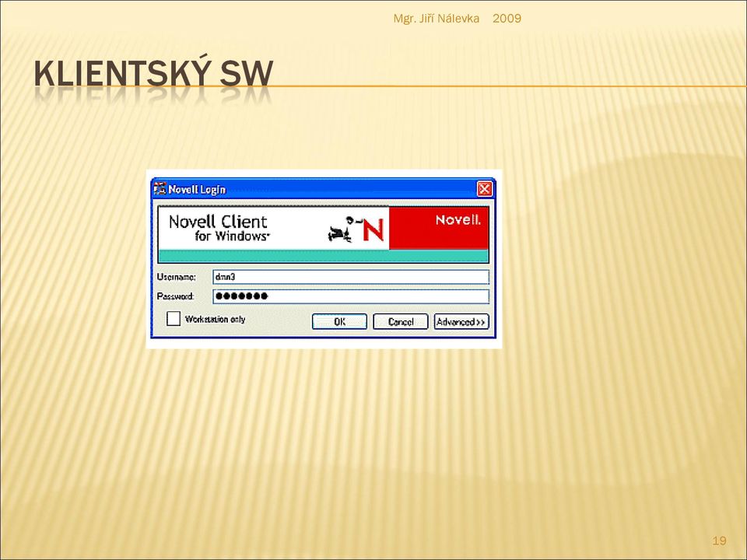The image size is (747, 560).
Task: Focus the Password input field
Action: (351, 296)
